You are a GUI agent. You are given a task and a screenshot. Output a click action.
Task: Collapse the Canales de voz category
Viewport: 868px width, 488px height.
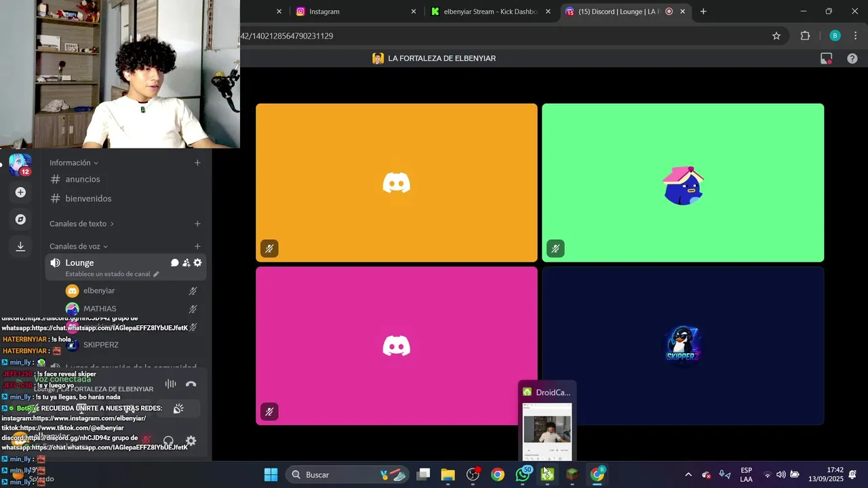pos(79,247)
